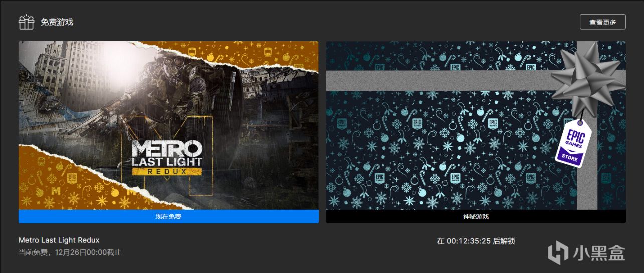Click the Metro Last Light Redux logo artwork
This screenshot has width=644, height=273.
tap(167, 157)
